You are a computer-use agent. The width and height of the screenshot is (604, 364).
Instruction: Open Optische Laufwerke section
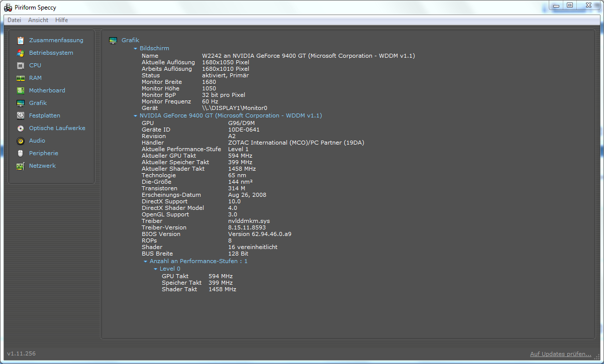(x=57, y=128)
